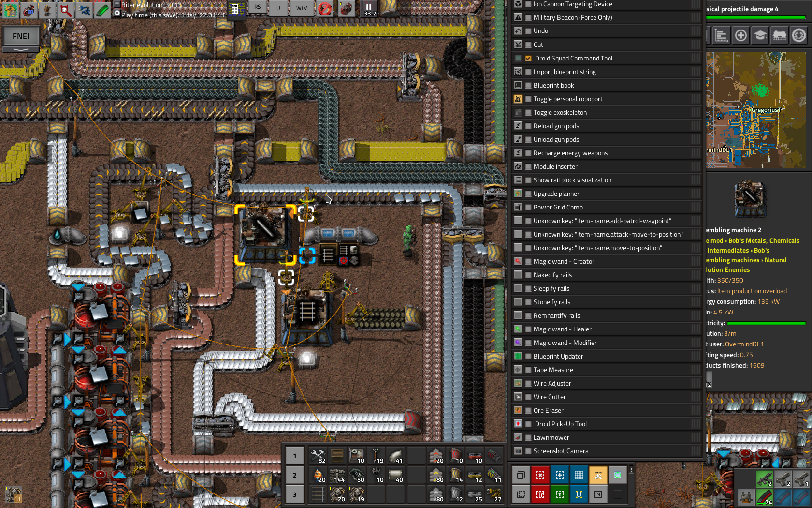Open the WiM mod button

[302, 8]
